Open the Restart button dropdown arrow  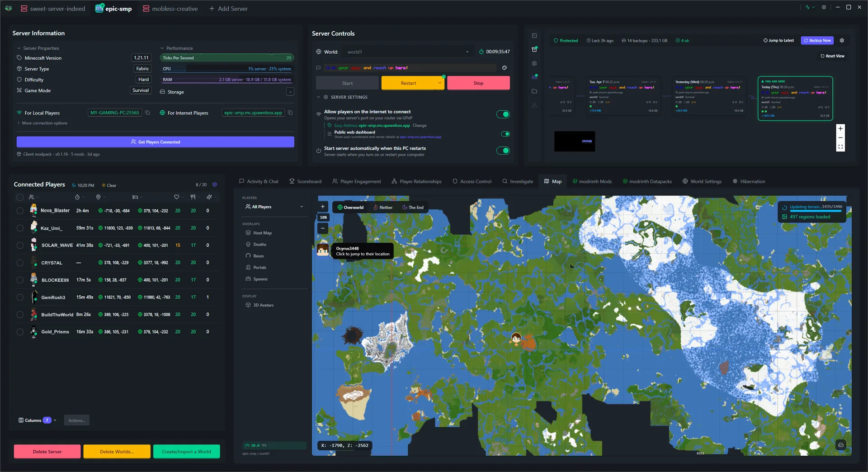click(439, 83)
